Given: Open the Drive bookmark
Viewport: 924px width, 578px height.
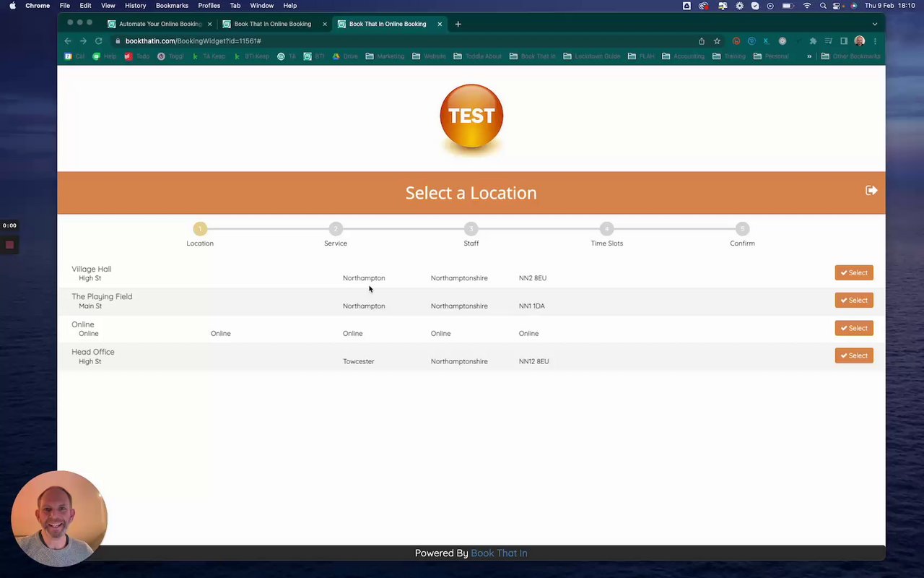Looking at the screenshot, I should pyautogui.click(x=345, y=56).
